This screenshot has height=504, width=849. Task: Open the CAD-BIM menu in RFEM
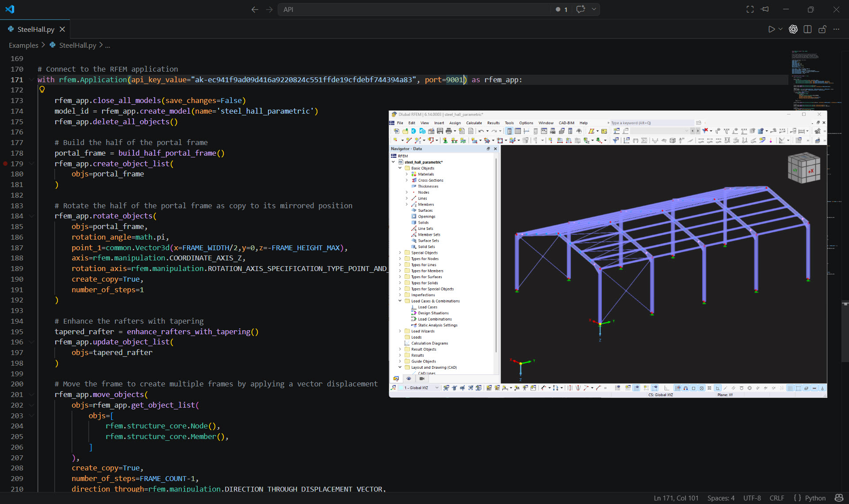(566, 123)
